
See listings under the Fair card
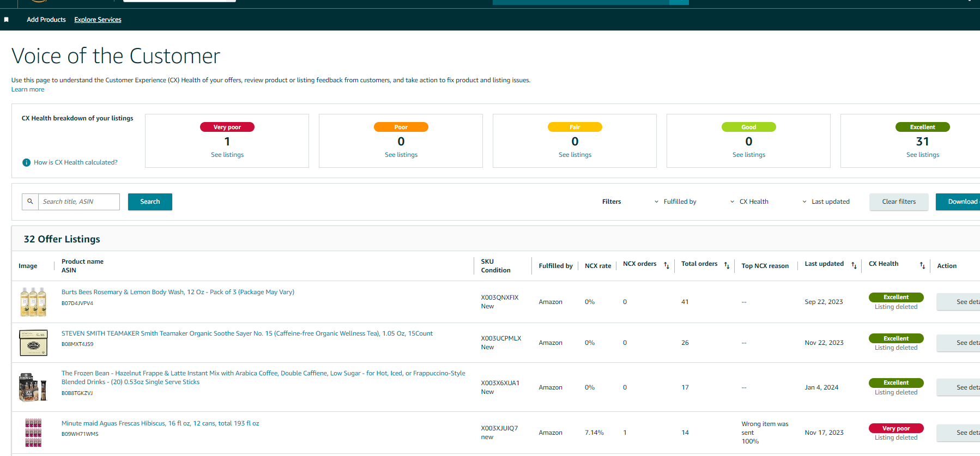[575, 155]
